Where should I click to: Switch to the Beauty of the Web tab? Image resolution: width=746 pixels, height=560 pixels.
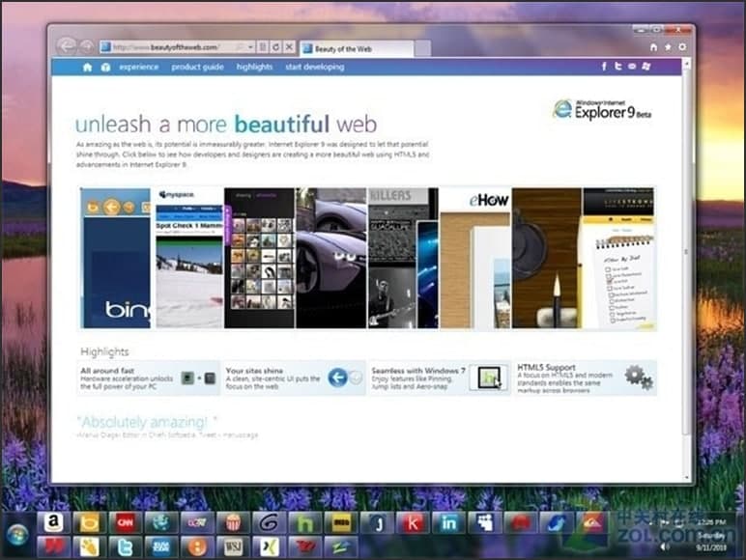353,47
